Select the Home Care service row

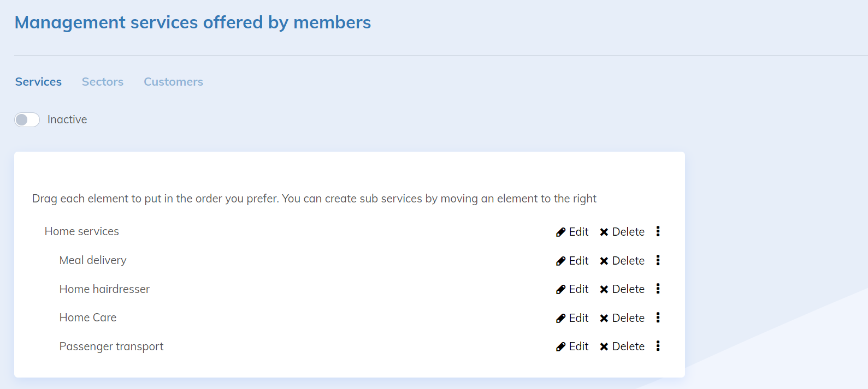click(88, 318)
